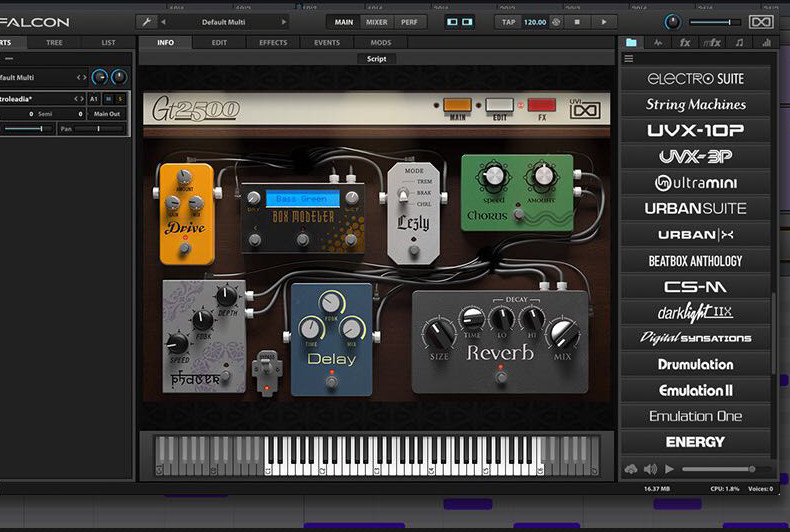The width and height of the screenshot is (790, 532).
Task: Switch to the PERF view
Action: [x=409, y=22]
